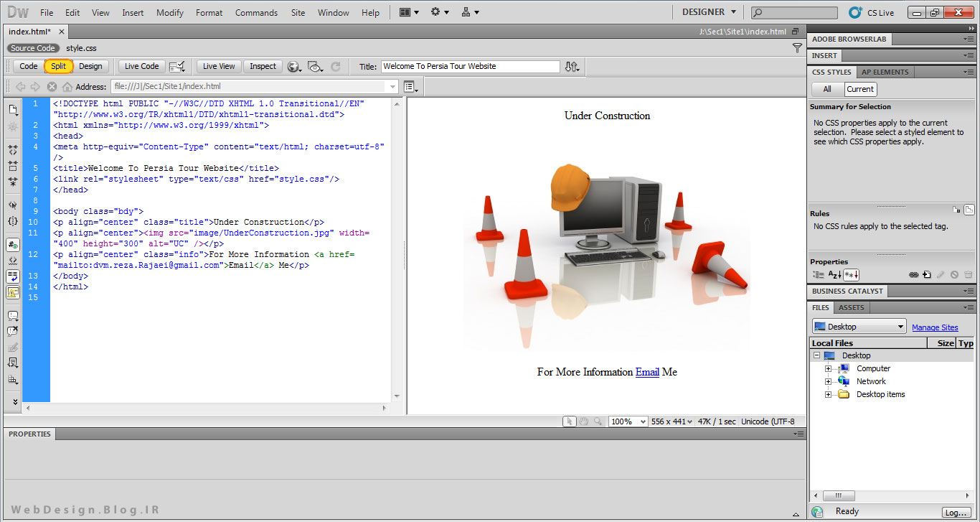Click the New CSS Rule icon
The width and height of the screenshot is (980, 522).
[x=927, y=275]
